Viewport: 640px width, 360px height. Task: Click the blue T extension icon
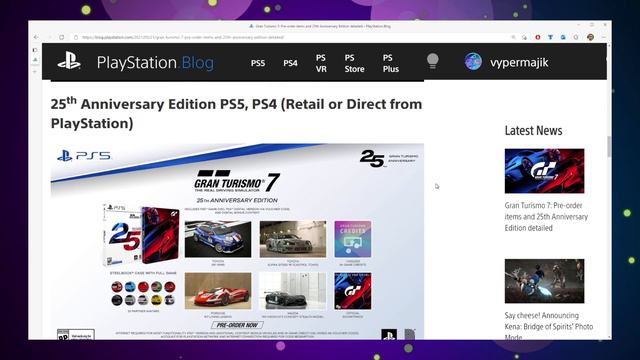click(x=550, y=37)
